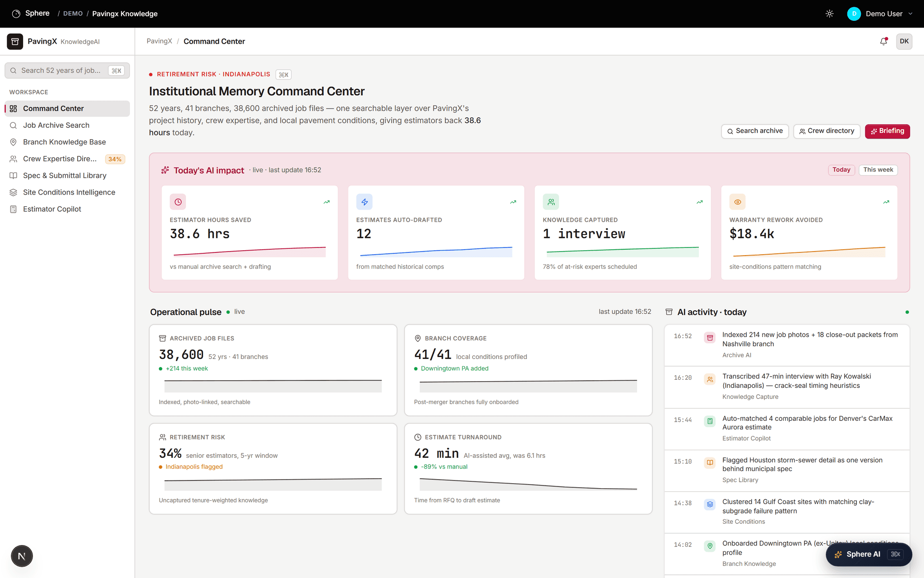The image size is (924, 578).
Task: Click the AI activity archive icon
Action: (669, 312)
